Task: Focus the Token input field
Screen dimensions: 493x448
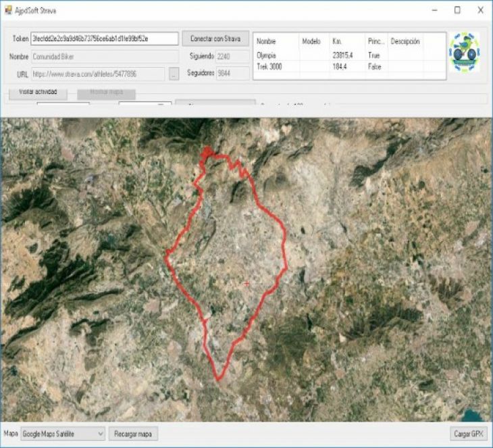Action: coord(105,39)
